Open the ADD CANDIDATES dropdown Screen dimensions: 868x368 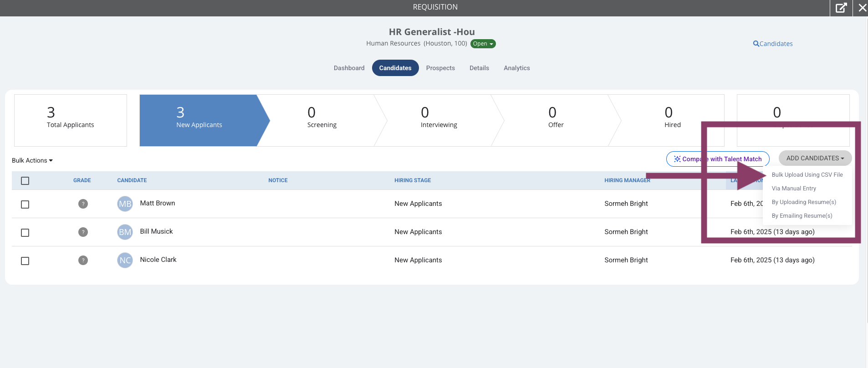pos(815,158)
